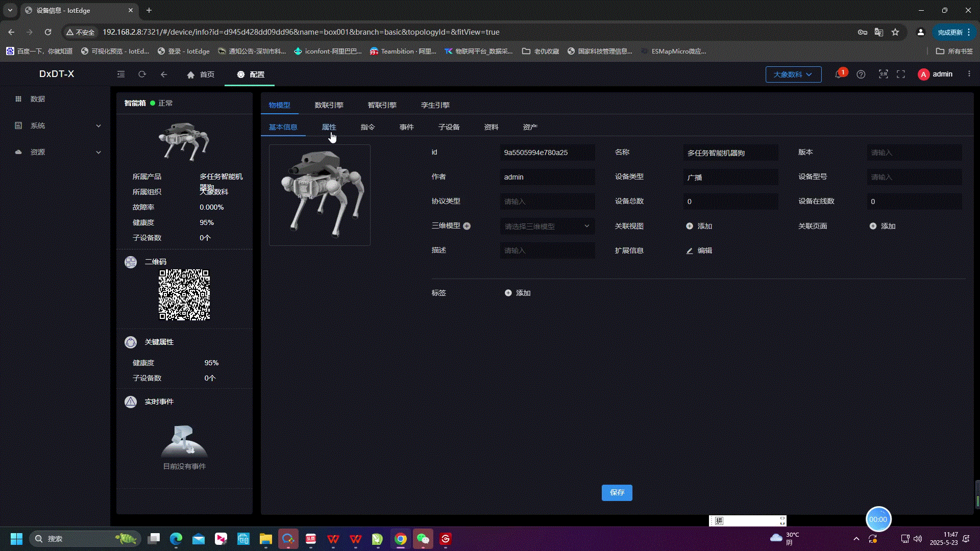The image size is (980, 551).
Task: Open the vertical more options icon near admin
Action: pyautogui.click(x=969, y=74)
